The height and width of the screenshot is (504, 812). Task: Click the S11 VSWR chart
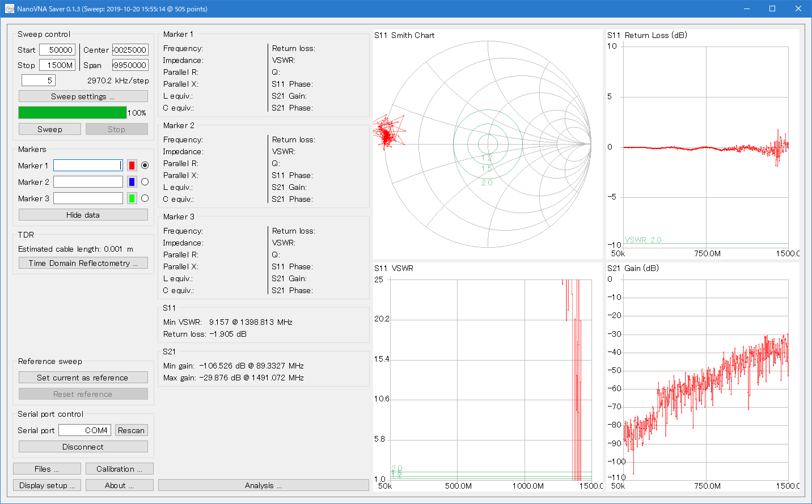tap(488, 377)
